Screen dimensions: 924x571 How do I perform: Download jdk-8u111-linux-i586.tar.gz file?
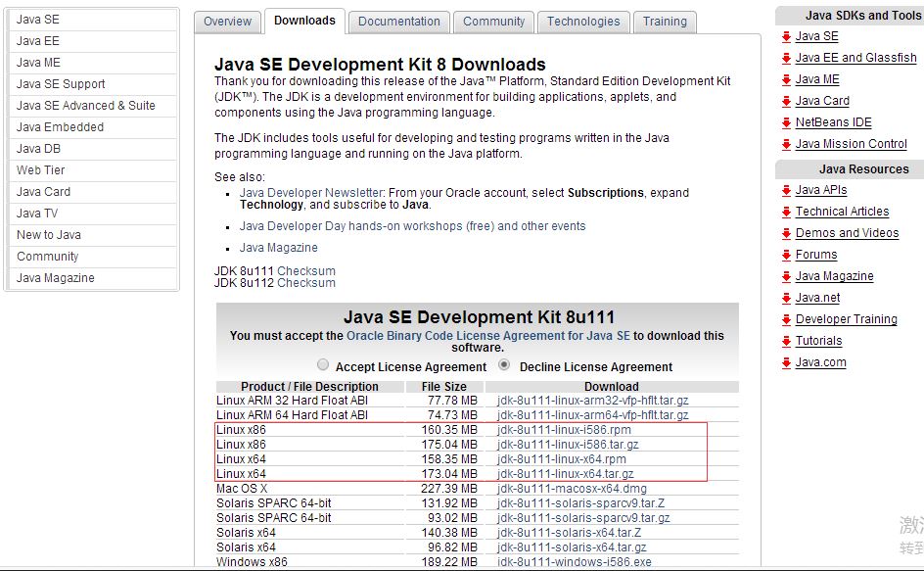tap(568, 445)
